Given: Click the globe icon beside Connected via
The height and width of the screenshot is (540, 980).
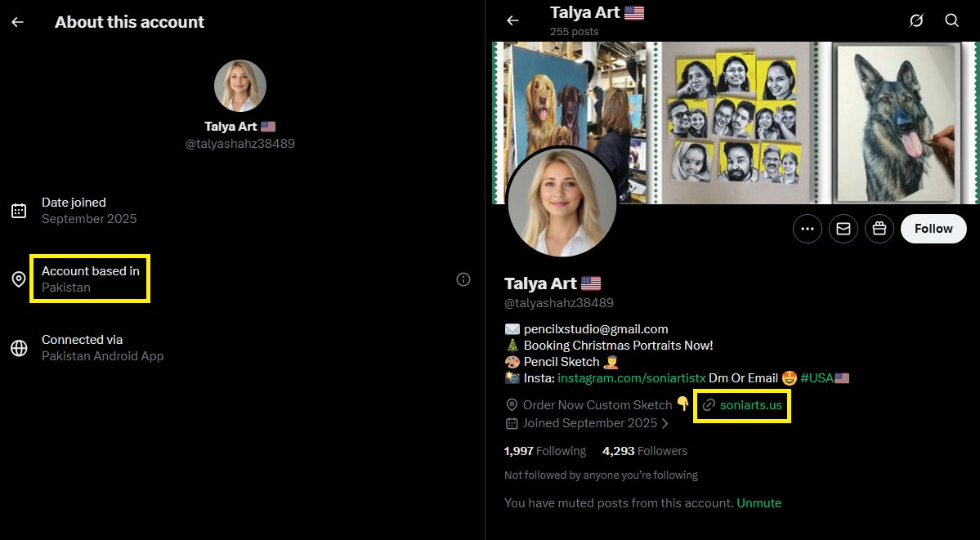Looking at the screenshot, I should point(19,346).
